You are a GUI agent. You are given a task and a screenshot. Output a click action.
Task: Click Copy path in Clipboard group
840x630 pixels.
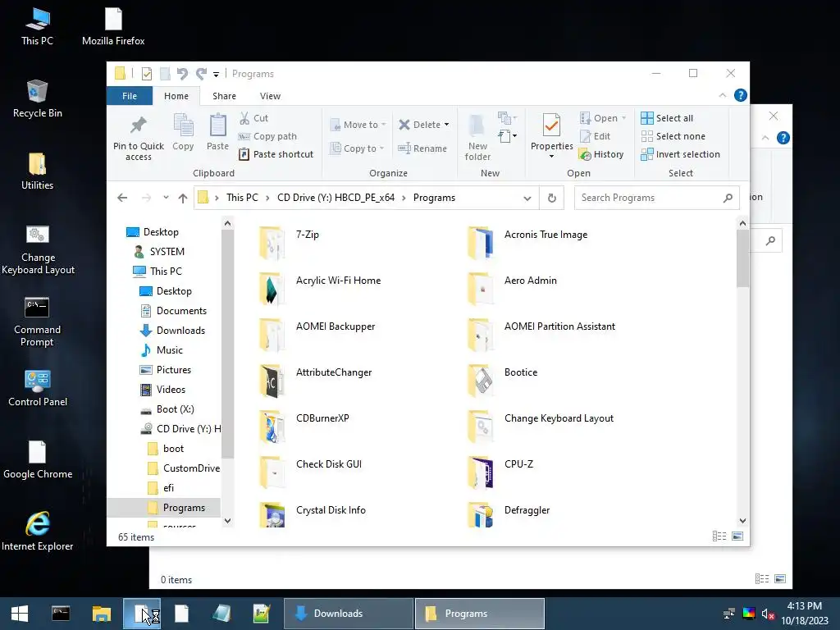[267, 136]
